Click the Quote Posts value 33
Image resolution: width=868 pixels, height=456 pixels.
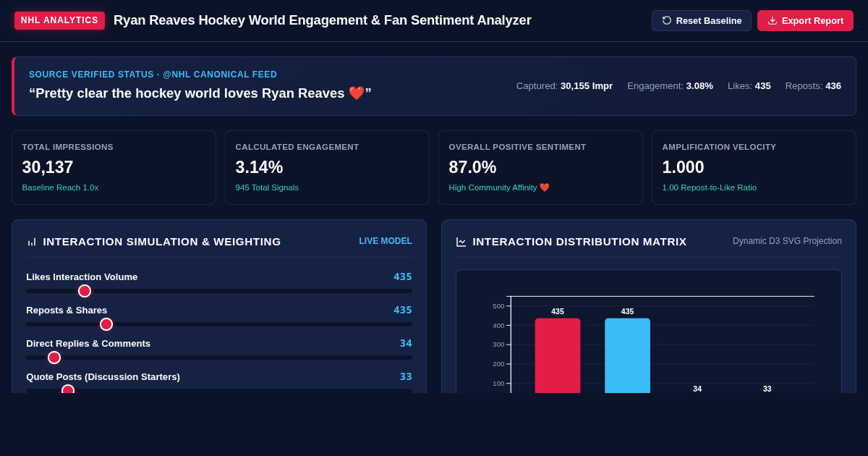coord(406,376)
